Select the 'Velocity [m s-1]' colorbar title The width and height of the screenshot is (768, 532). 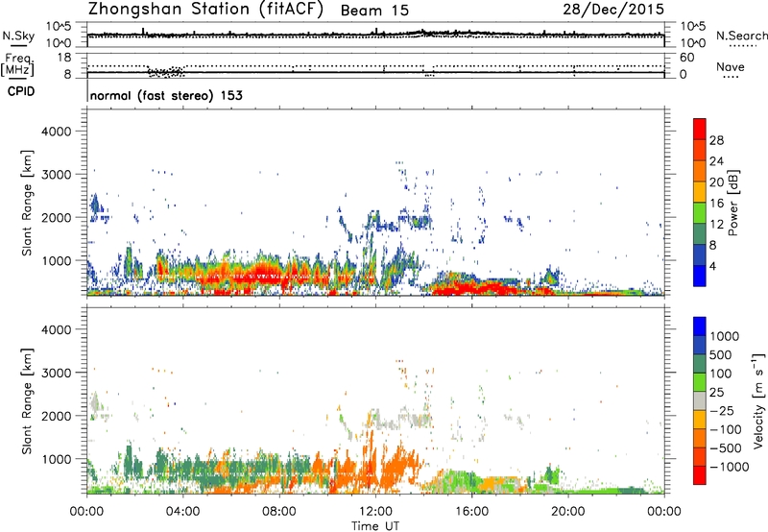pos(758,401)
